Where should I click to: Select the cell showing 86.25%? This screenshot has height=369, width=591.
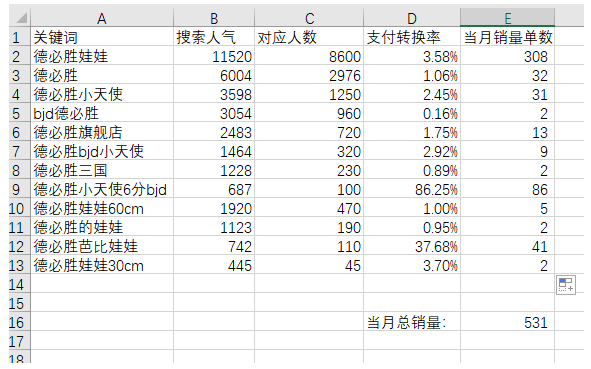click(412, 189)
